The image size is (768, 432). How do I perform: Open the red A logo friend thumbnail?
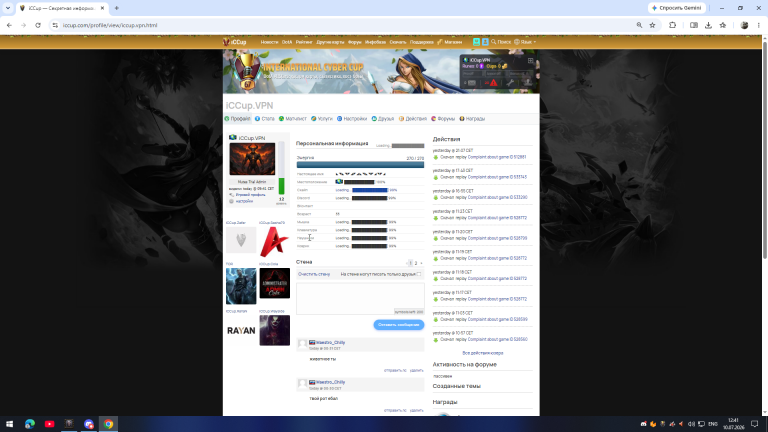click(274, 241)
